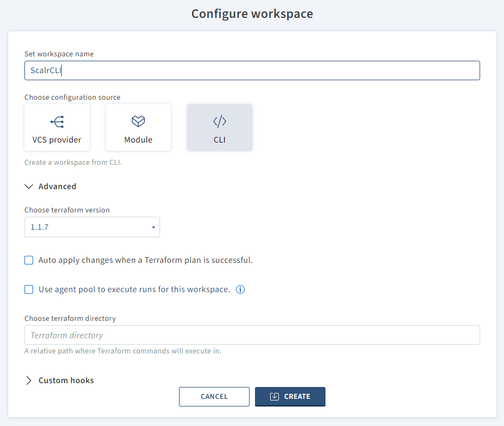Select the Module configuration tab
Viewport: 504px width, 426px height.
[138, 127]
